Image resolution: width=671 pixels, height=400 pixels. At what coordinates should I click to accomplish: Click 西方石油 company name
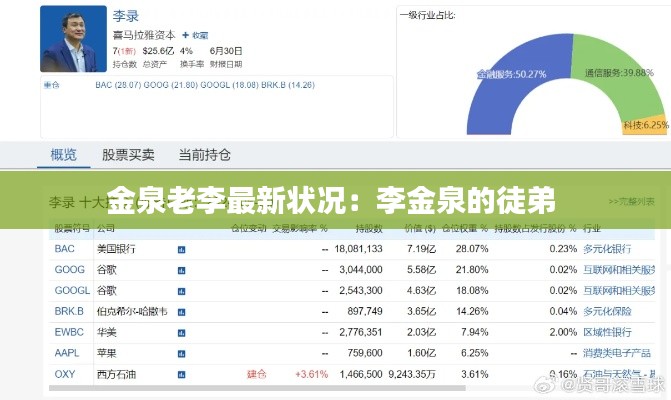click(x=116, y=374)
